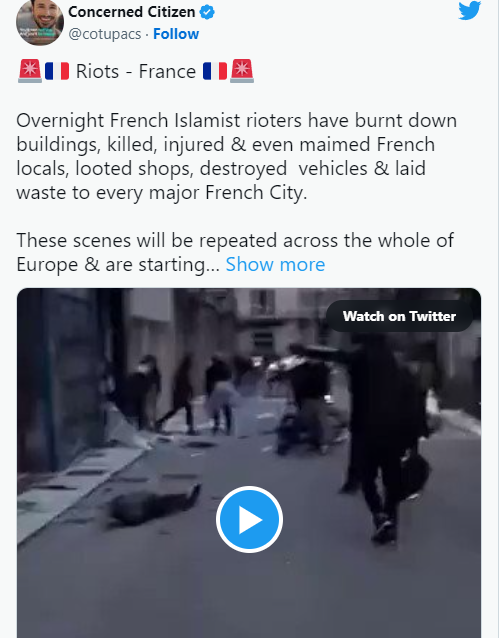This screenshot has height=638, width=502.
Task: Open the @cotupacs handle link
Action: (105, 34)
